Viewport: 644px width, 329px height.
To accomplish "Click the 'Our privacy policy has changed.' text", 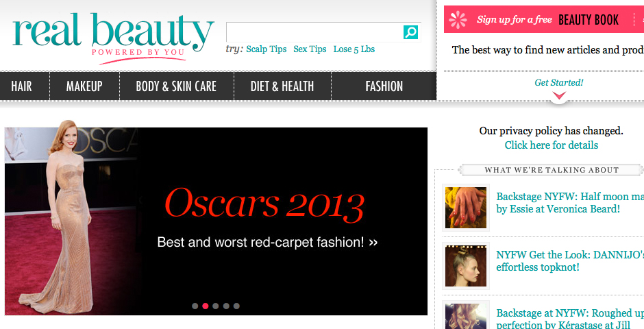I will coord(552,131).
